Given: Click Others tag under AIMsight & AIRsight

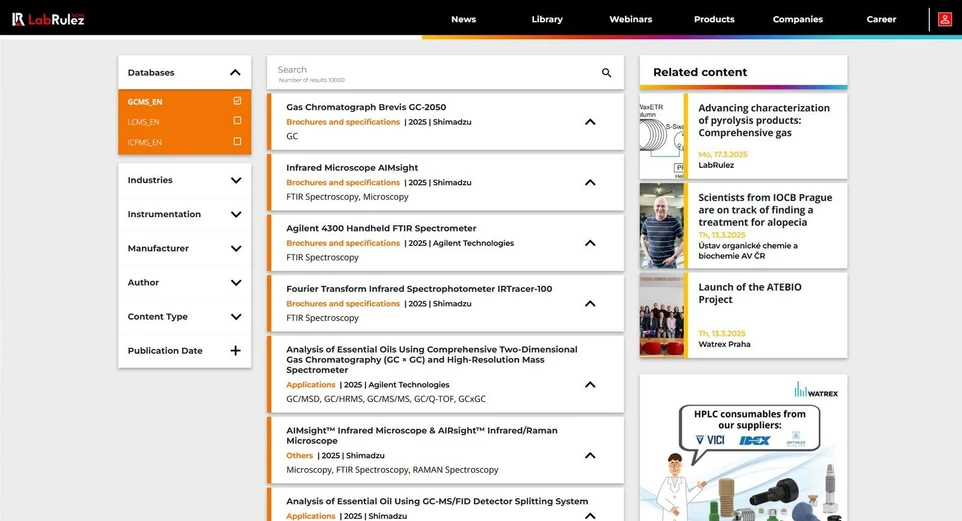Looking at the screenshot, I should (x=299, y=455).
